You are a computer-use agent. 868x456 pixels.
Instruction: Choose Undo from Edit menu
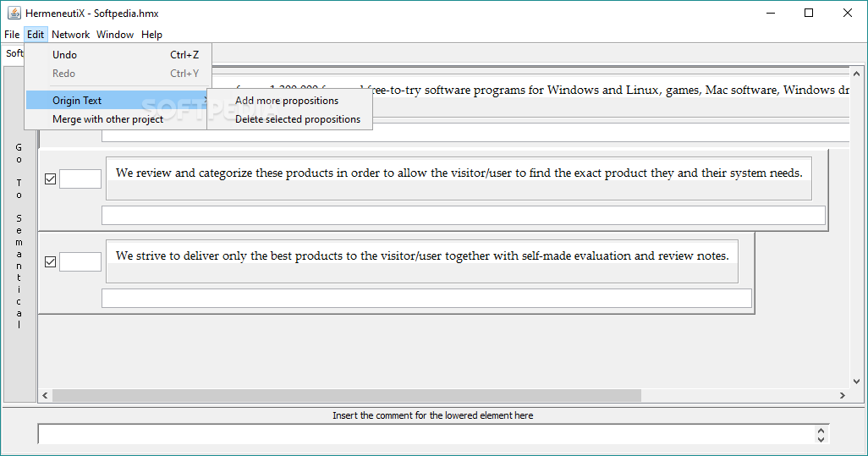tap(118, 55)
